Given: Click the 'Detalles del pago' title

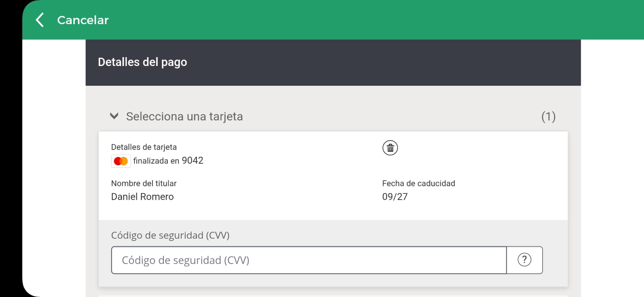Looking at the screenshot, I should pos(142,62).
